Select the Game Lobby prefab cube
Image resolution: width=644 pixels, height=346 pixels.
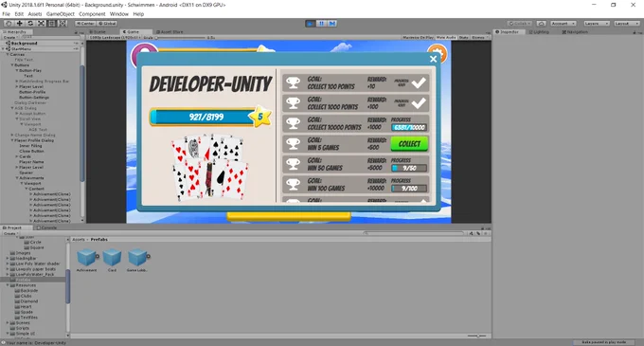137,257
